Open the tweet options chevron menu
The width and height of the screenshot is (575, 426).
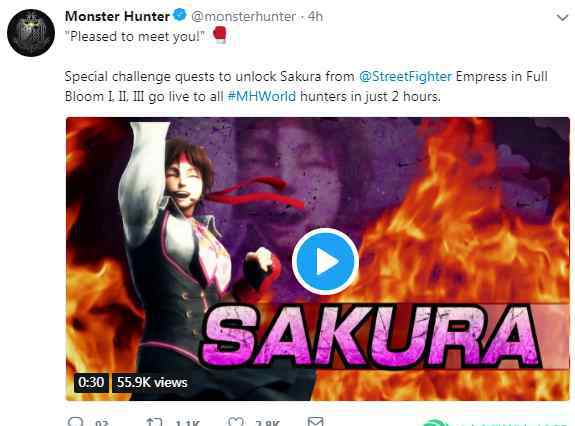562,17
